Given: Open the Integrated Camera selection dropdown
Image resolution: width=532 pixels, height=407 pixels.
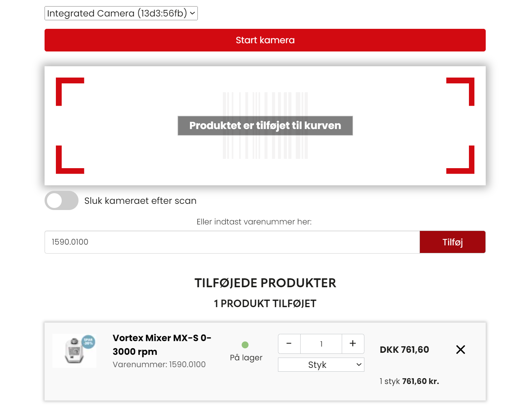Looking at the screenshot, I should (x=121, y=13).
